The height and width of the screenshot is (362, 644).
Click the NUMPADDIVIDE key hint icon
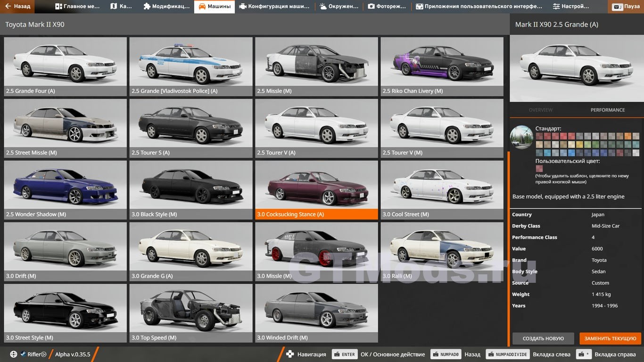point(507,354)
